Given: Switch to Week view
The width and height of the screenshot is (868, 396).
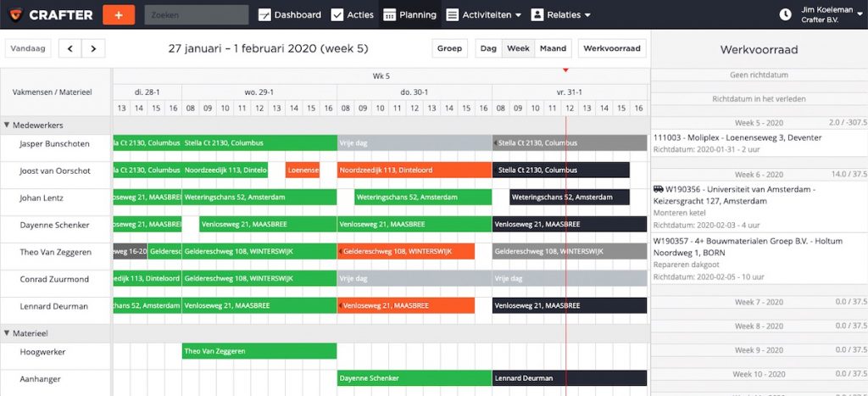Looking at the screenshot, I should 518,48.
